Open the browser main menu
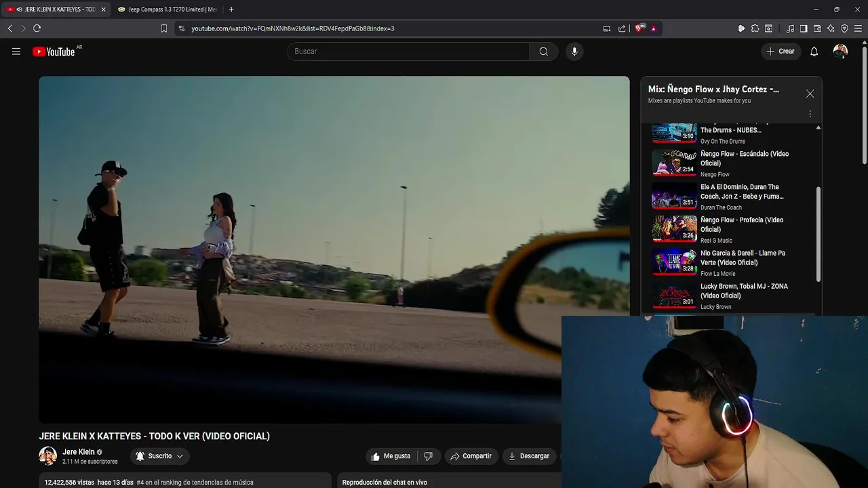868x488 pixels. [x=858, y=28]
